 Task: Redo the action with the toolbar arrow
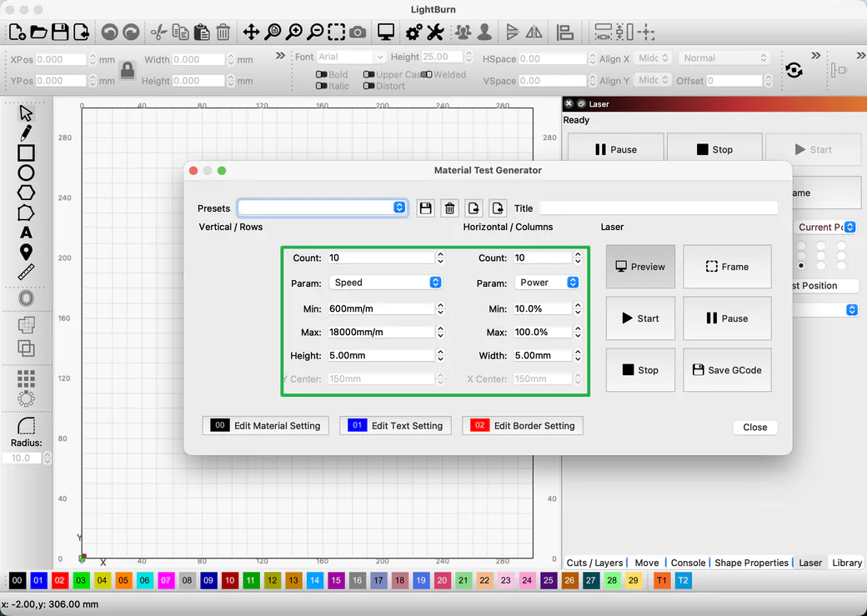point(131,32)
